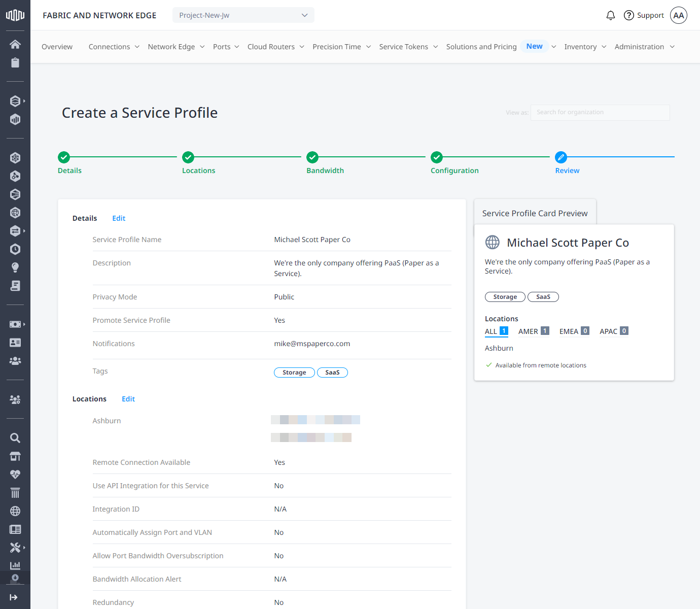Open the Home icon in the sidebar

pos(15,44)
